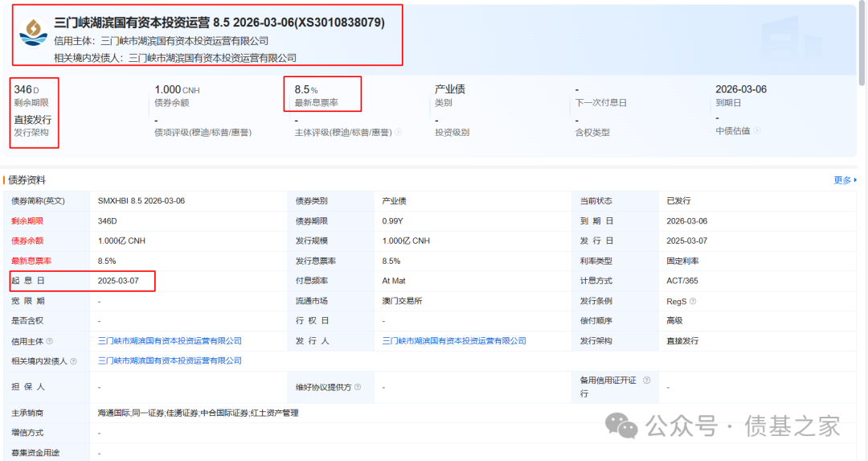
Task: Click 1.000 CNH 债券余额 summary value
Action: [177, 89]
